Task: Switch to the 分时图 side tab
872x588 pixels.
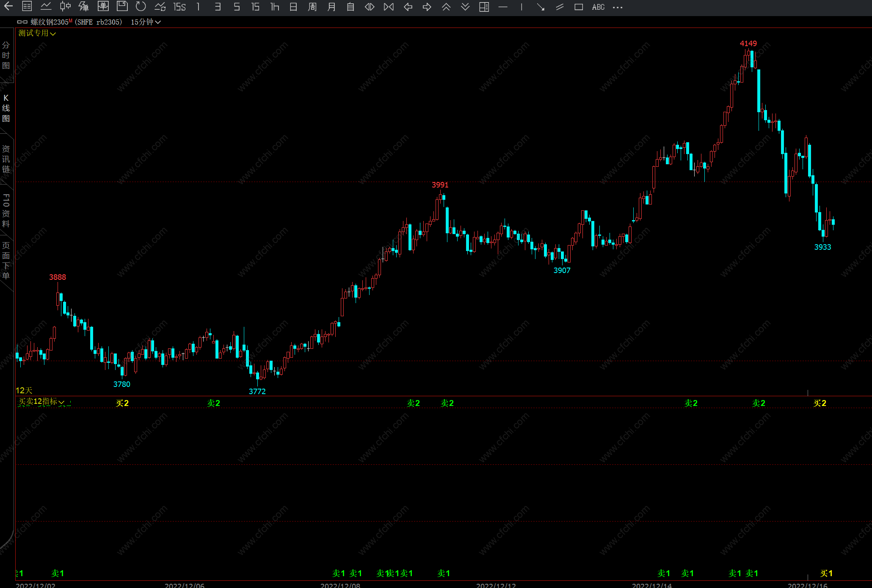Action: click(6, 55)
